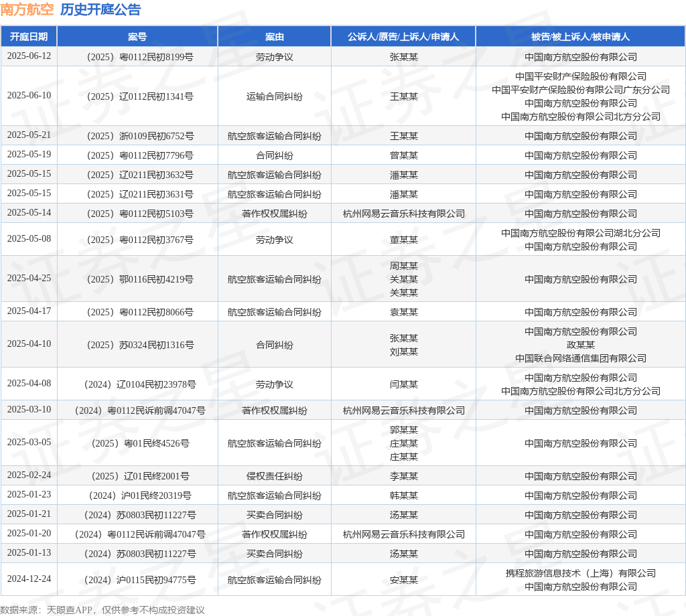This screenshot has height=616, width=686.
Task: Click plaintiff 袁某某
Action: click(x=403, y=312)
